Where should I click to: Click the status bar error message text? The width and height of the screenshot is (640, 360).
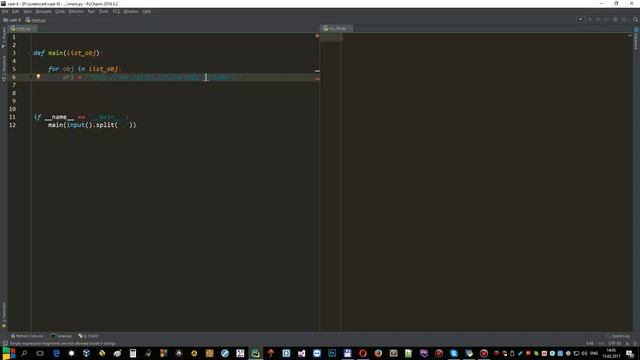[x=62, y=344]
